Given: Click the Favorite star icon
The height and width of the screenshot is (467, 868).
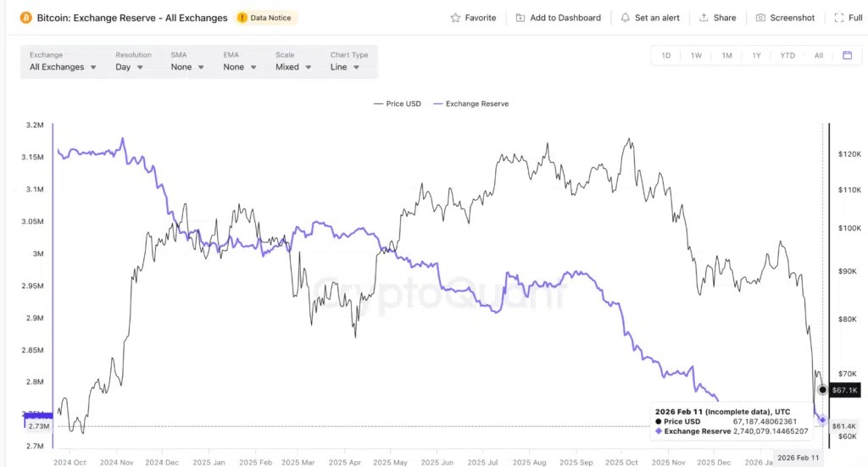Looking at the screenshot, I should 455,18.
